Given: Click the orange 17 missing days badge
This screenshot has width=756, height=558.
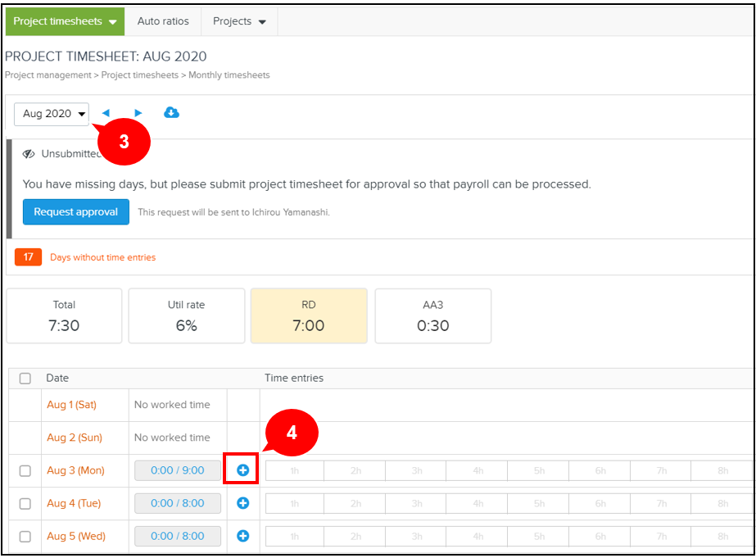Looking at the screenshot, I should [28, 257].
